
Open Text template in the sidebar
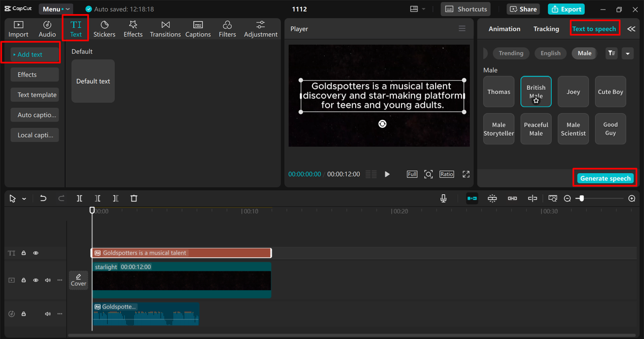35,95
